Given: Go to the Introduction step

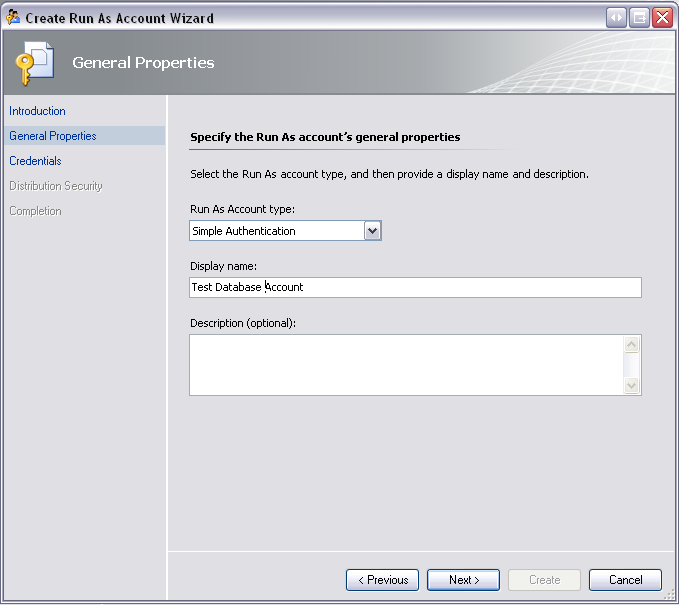Looking at the screenshot, I should [37, 111].
